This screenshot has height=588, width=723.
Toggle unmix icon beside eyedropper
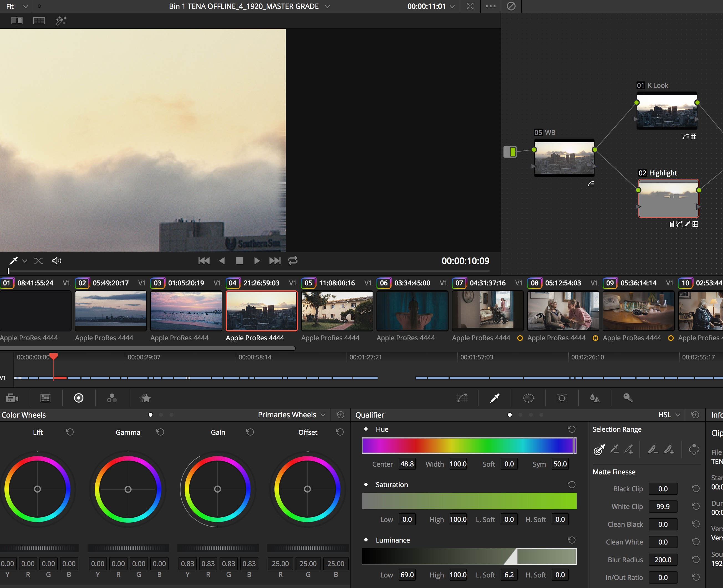(38, 261)
